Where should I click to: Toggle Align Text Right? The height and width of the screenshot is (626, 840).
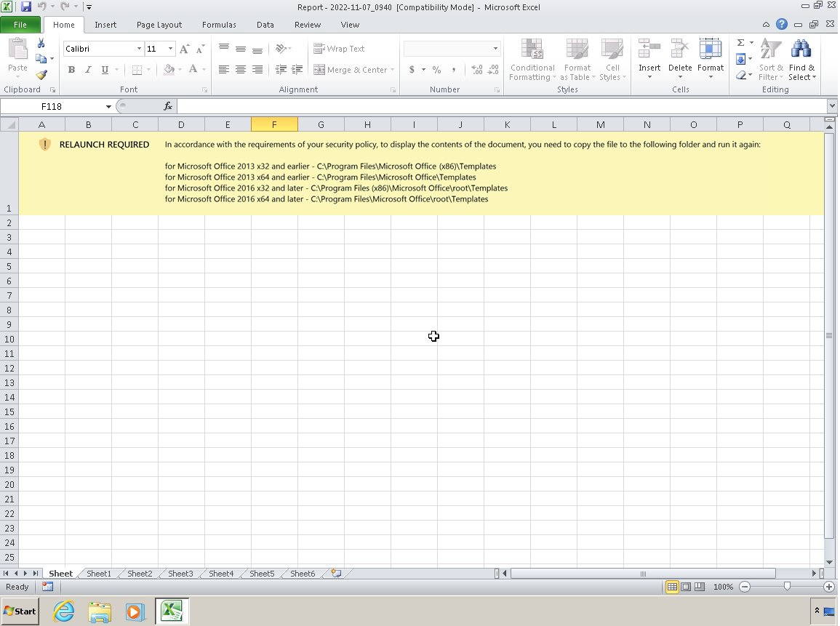coord(257,70)
